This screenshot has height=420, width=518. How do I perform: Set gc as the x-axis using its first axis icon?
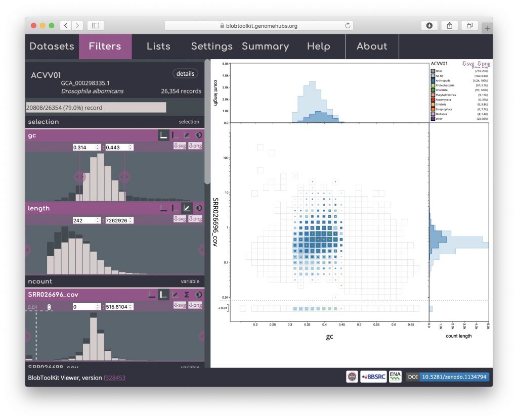point(163,135)
